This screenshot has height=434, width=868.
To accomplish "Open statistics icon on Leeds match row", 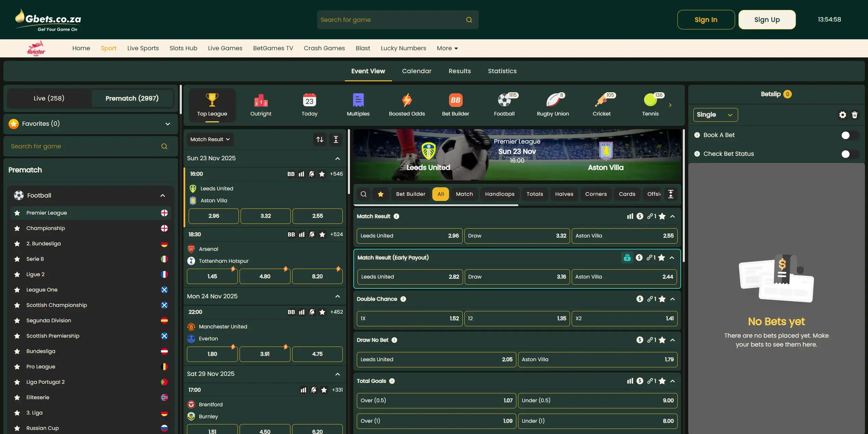I will tap(301, 174).
